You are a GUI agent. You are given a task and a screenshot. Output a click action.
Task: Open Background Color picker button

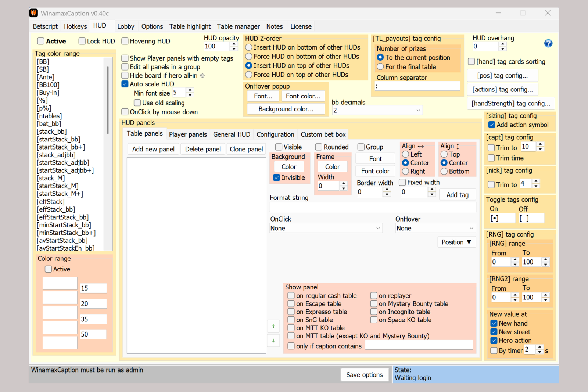(289, 167)
